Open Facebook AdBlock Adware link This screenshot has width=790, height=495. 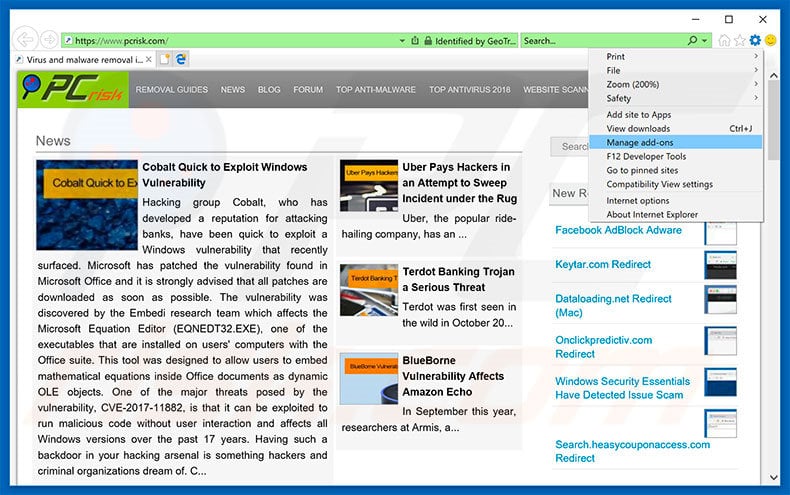[618, 230]
